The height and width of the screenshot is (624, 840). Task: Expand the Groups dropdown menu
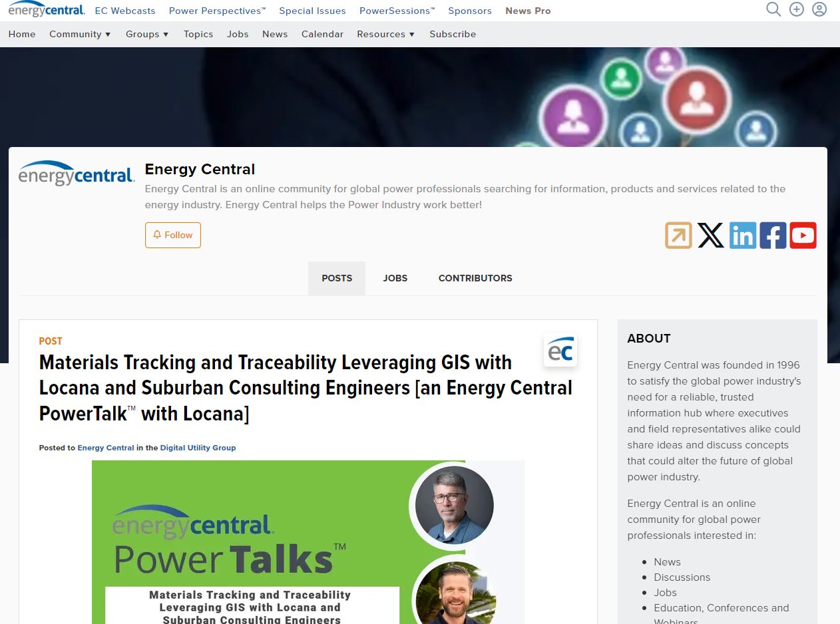(147, 34)
